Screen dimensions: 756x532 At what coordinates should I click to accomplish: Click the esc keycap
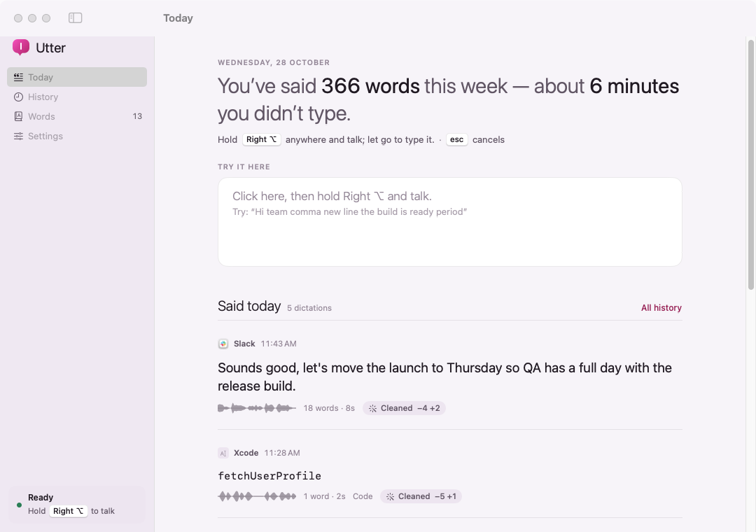(456, 139)
